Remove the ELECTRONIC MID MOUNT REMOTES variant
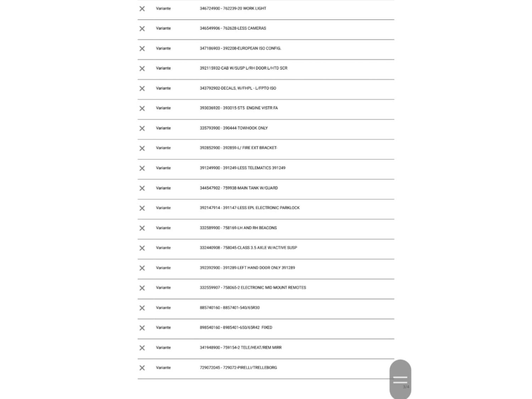532x399 pixels. point(142,288)
